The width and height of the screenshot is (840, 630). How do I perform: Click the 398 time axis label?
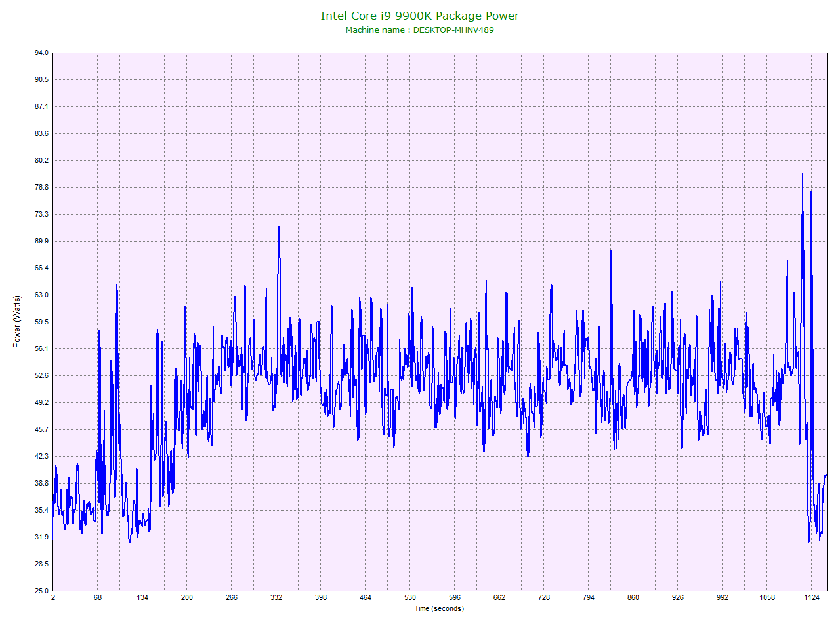[x=321, y=598]
